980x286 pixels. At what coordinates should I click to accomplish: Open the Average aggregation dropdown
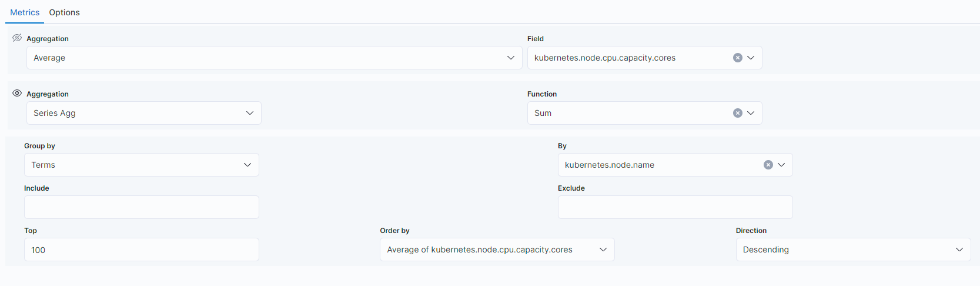274,58
